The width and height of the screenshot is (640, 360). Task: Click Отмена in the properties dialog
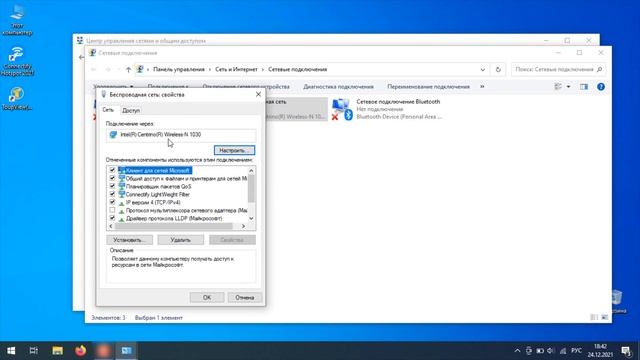[x=244, y=297]
